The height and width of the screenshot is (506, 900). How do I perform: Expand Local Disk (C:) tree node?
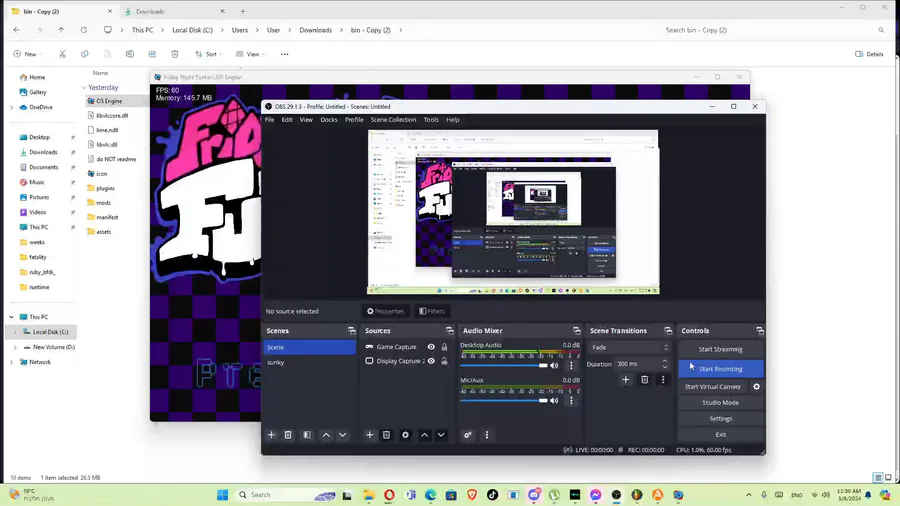[x=15, y=332]
